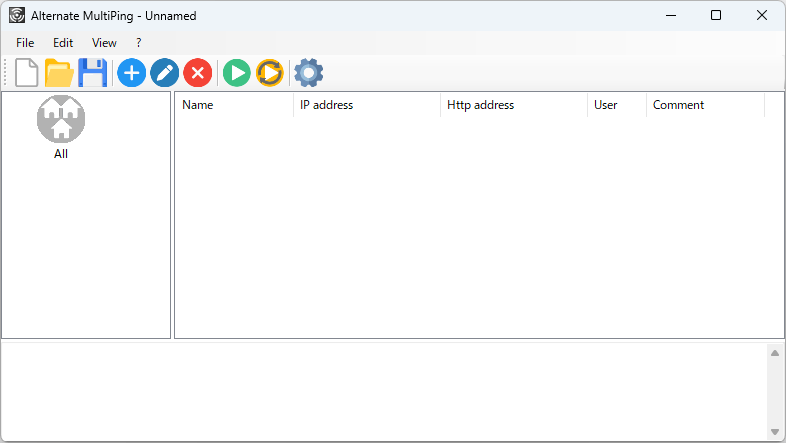Image resolution: width=786 pixels, height=443 pixels.
Task: Open a file with the folder icon
Action: tap(59, 73)
